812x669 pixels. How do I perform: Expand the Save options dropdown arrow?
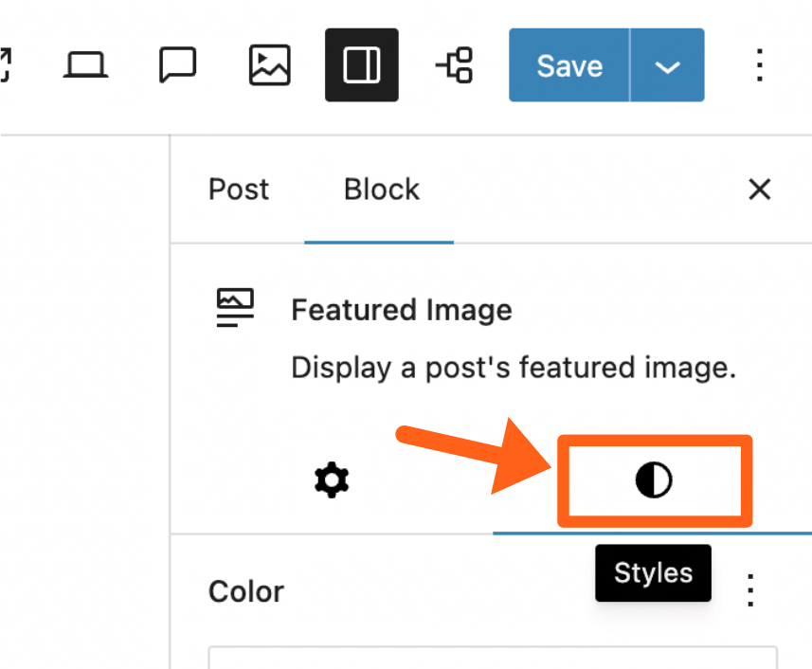click(668, 65)
